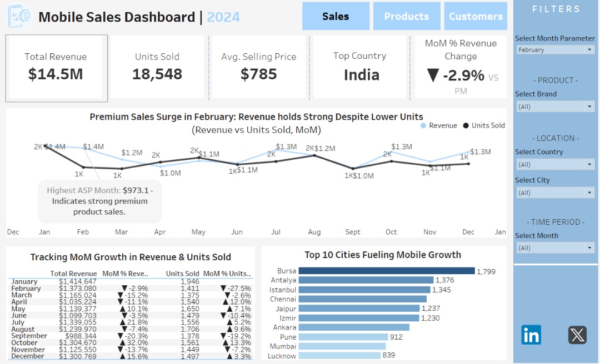This screenshot has height=364, width=600.
Task: Click the Top Country India card
Action: [x=359, y=67]
